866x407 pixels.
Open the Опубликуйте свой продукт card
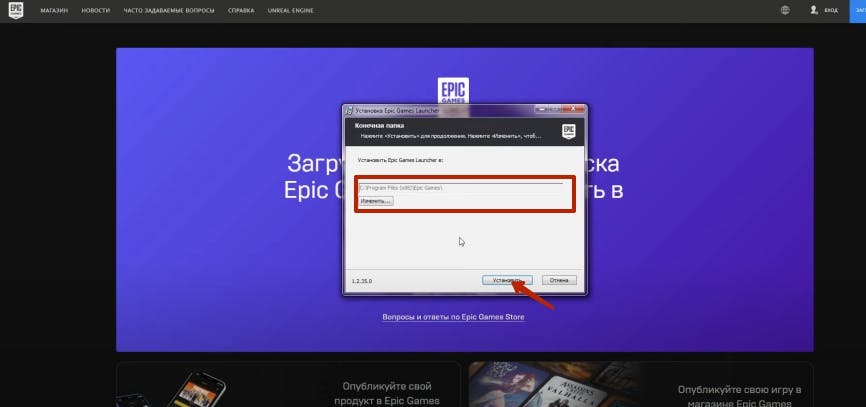pyautogui.click(x=288, y=384)
